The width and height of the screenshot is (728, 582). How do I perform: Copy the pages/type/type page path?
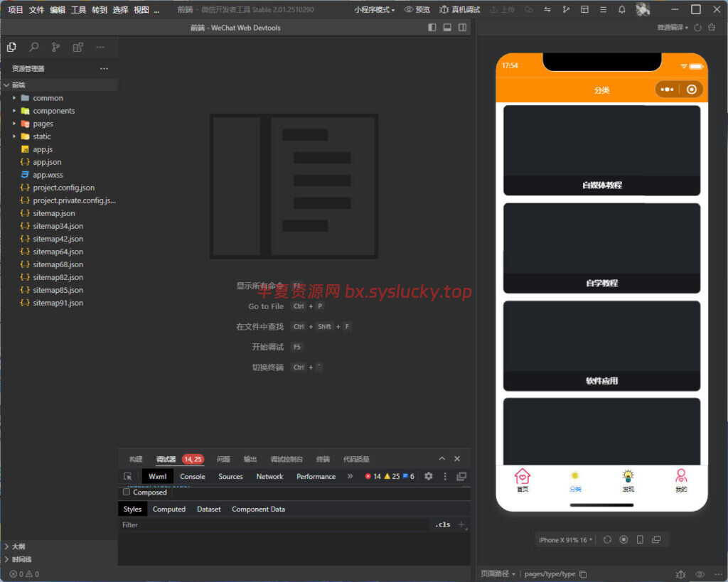(x=583, y=574)
